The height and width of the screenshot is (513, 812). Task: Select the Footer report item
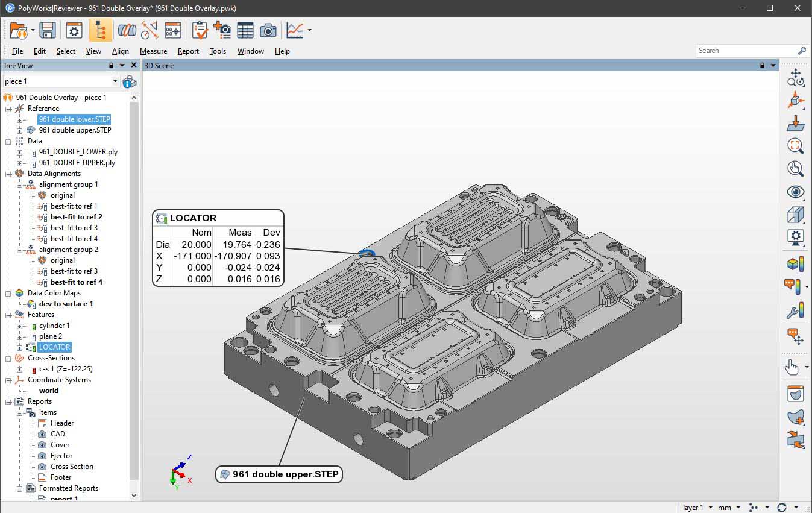61,477
